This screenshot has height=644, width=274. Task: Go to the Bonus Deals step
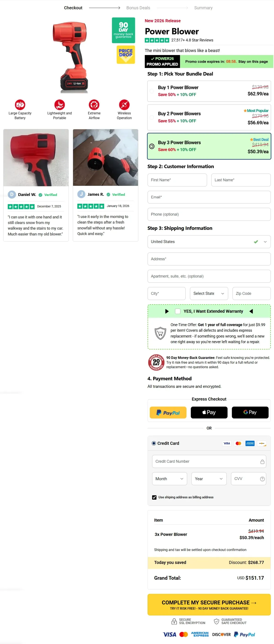click(x=138, y=8)
